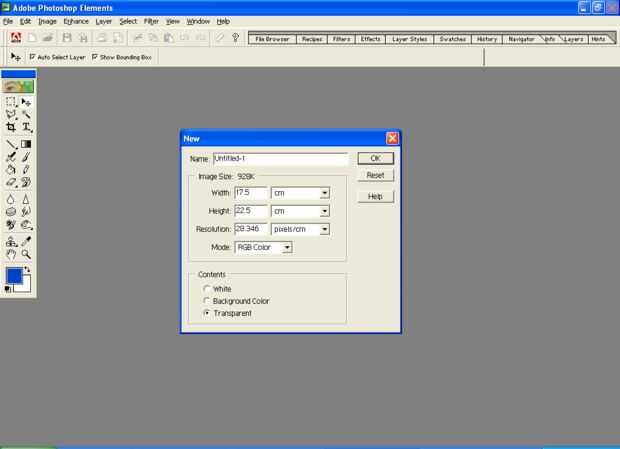Viewport: 620px width, 449px height.
Task: Open the Swatches palette tab
Action: point(453,39)
